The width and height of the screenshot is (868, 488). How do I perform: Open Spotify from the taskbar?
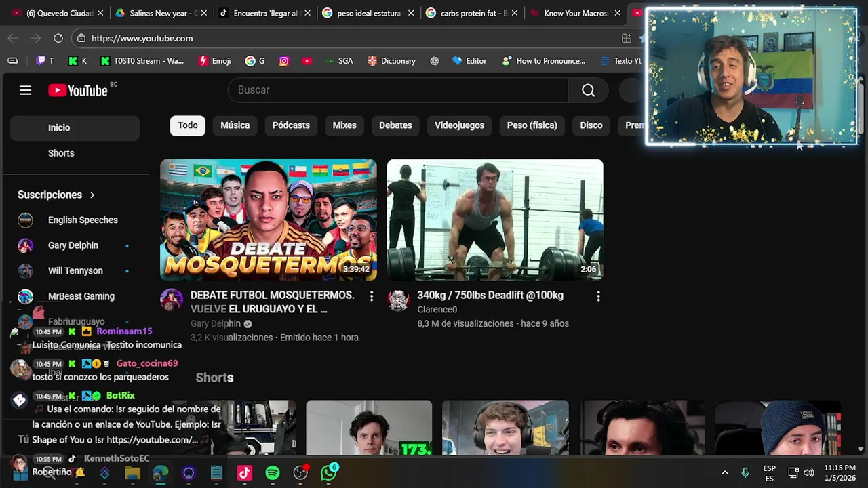[273, 472]
